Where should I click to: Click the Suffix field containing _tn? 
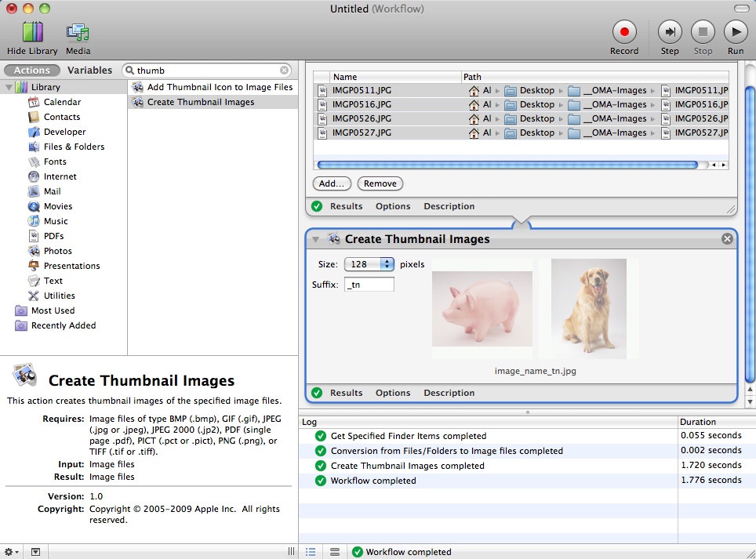coord(369,285)
